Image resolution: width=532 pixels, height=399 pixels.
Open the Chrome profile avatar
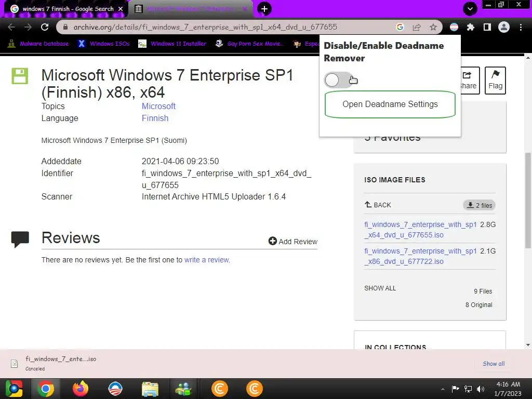(504, 27)
